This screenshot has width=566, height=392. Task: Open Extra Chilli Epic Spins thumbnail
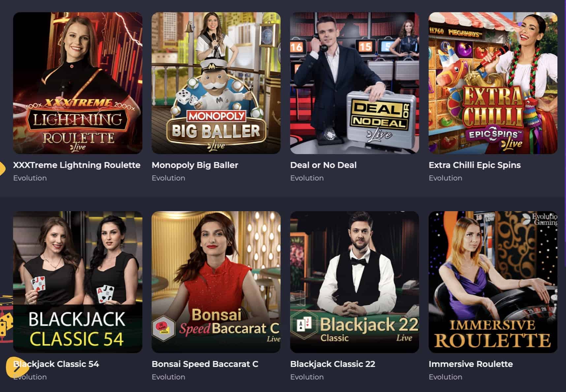[x=493, y=83]
